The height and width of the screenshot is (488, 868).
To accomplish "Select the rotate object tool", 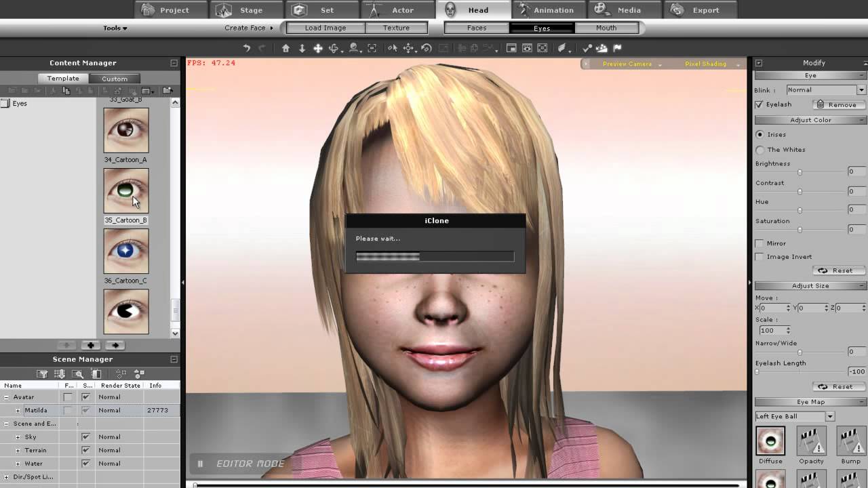I will (427, 48).
